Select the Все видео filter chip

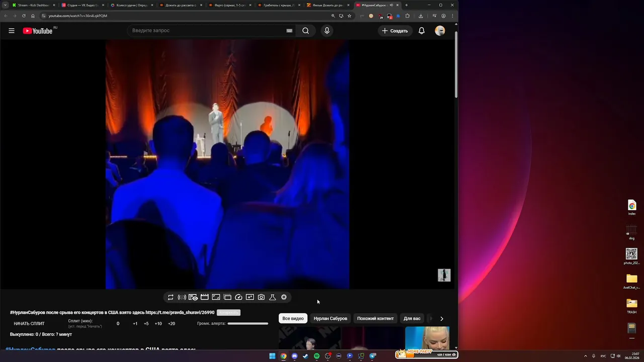tap(293, 318)
